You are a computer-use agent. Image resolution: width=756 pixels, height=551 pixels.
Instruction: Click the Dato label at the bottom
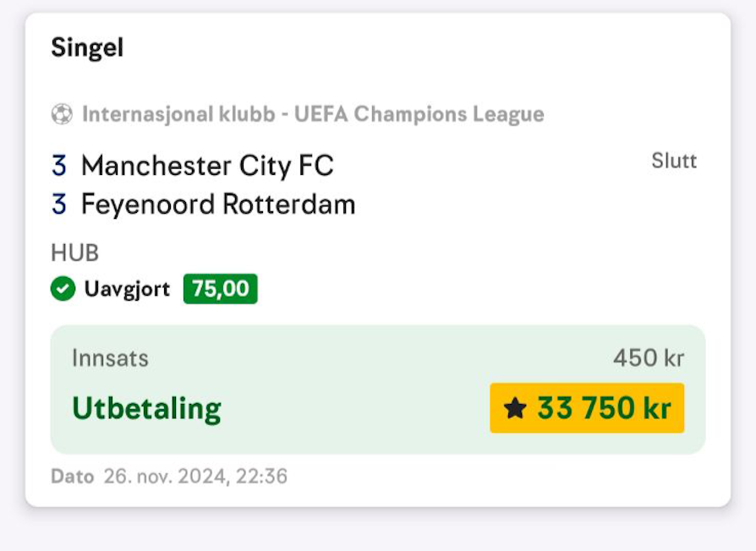73,477
